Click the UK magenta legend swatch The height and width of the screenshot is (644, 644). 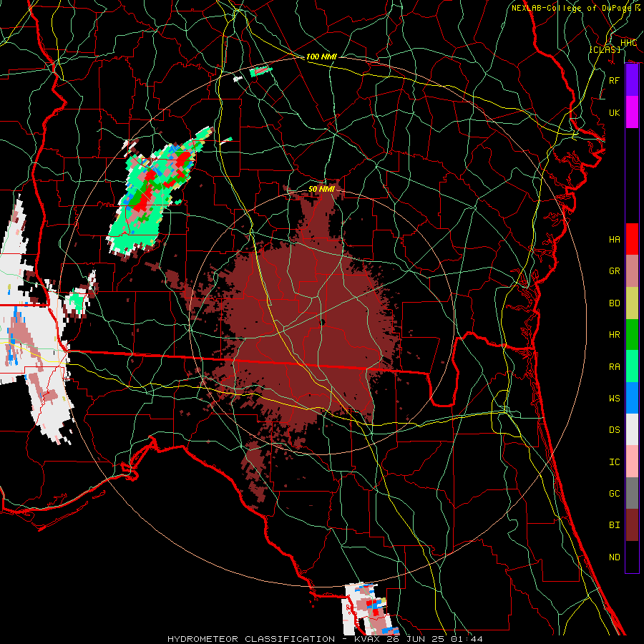tap(632, 112)
